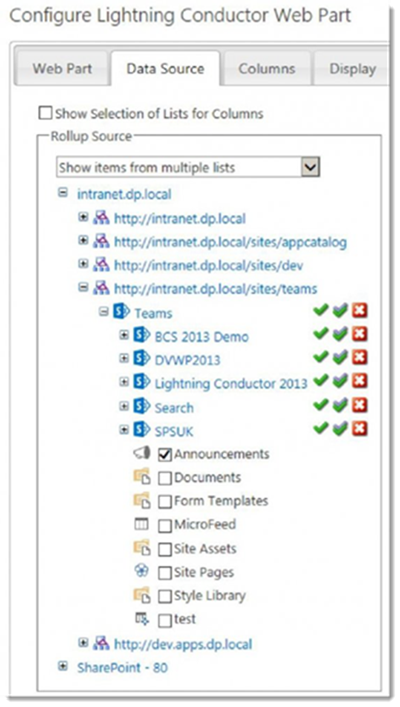400x707 pixels.
Task: Click the intranet.dp.local root link
Action: (124, 195)
